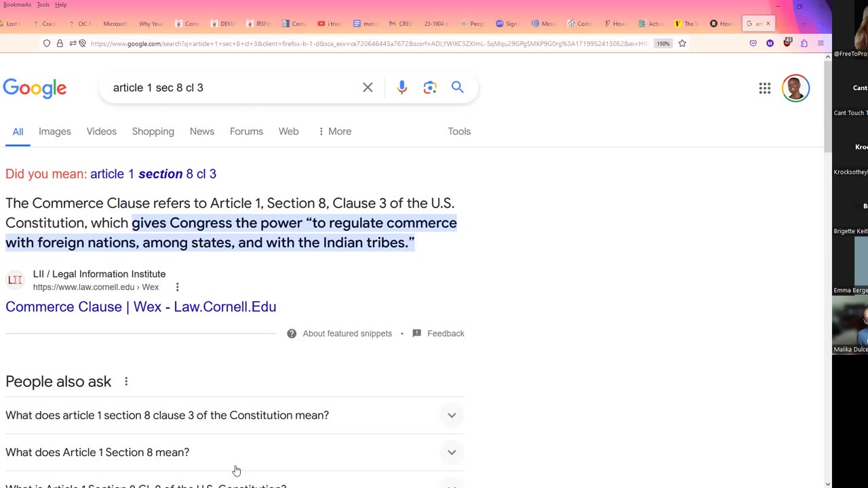Switch to the Images results tab
This screenshot has height=488, width=868.
55,131
